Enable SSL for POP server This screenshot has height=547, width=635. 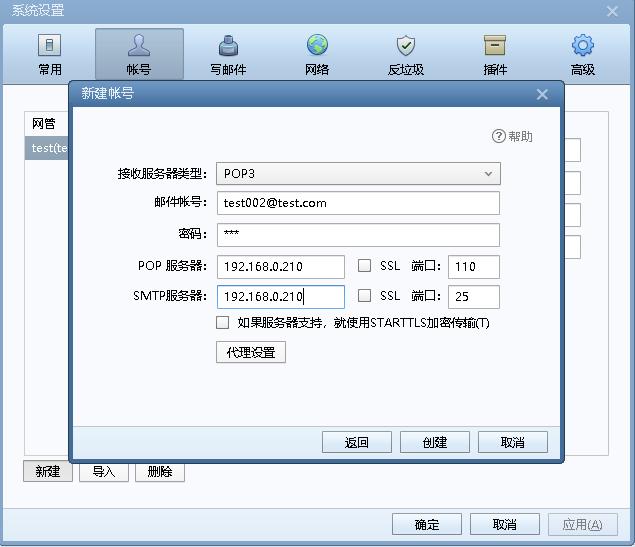[x=364, y=266]
